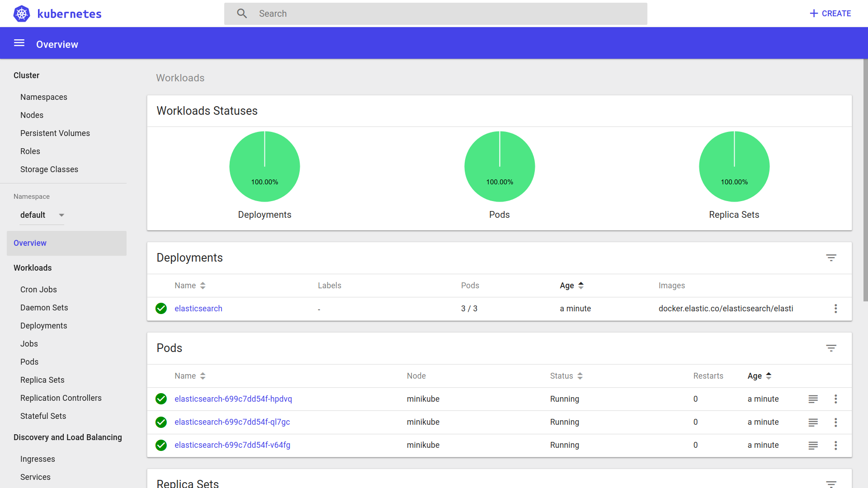Screen dimensions: 868x488
Task: Go to Persistent Volumes in sidebar
Action: pos(55,133)
